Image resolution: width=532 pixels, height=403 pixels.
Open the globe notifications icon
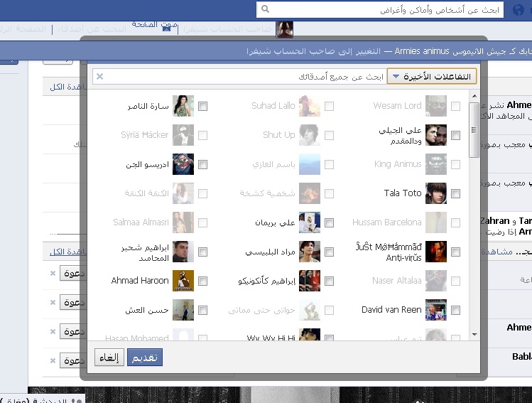518,9
